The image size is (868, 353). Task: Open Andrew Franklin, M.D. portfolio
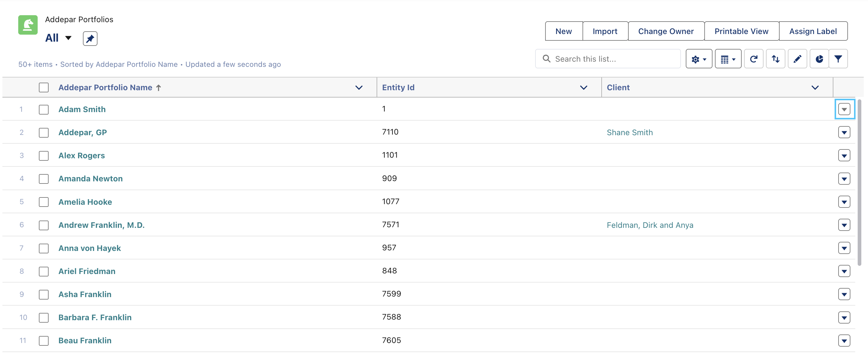(x=101, y=225)
